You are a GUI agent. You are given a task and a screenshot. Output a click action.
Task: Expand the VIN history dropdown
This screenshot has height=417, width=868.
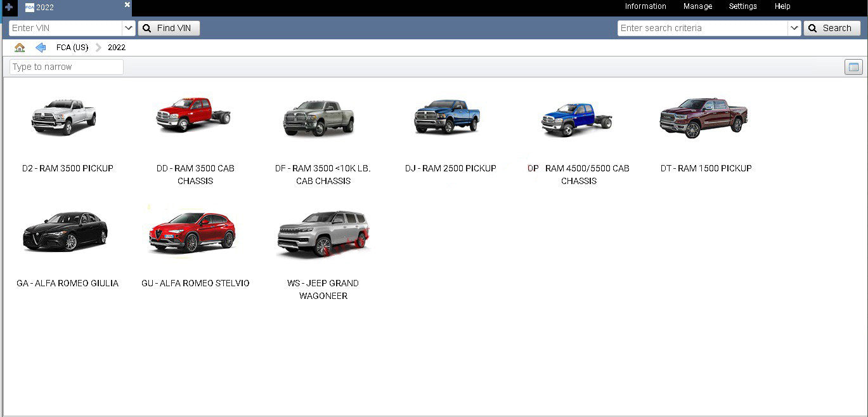click(129, 28)
